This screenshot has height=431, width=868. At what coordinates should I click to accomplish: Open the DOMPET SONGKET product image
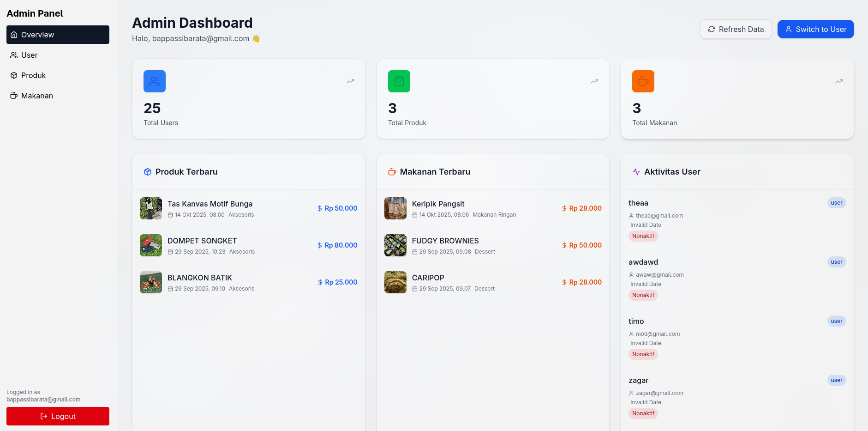pos(151,245)
